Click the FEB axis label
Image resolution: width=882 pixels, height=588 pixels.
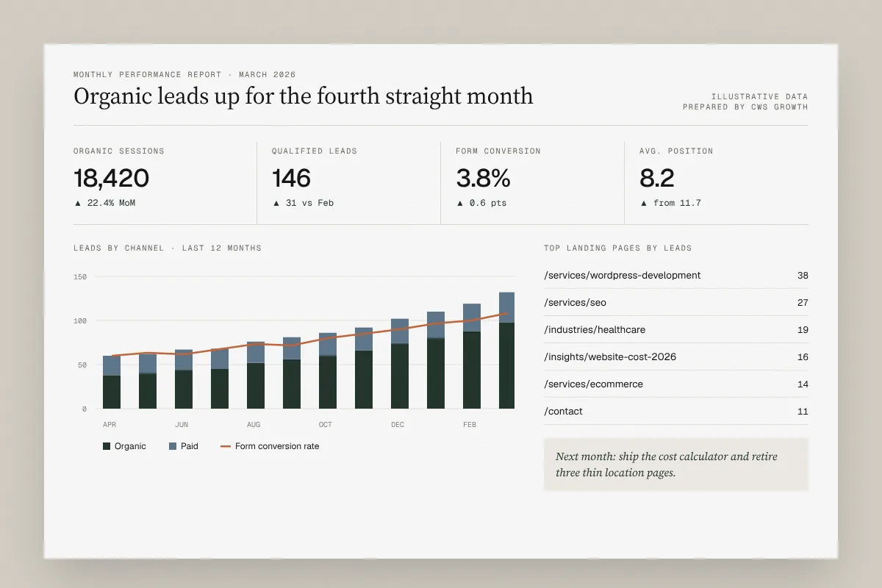pyautogui.click(x=470, y=425)
